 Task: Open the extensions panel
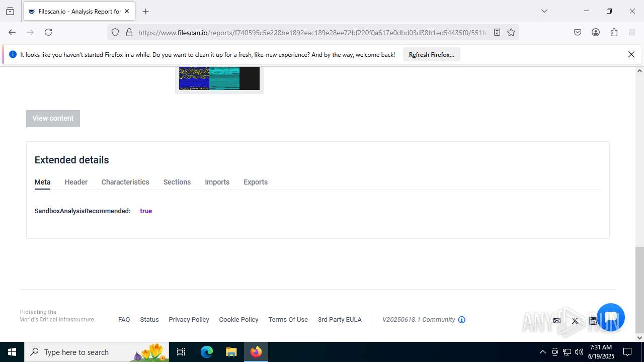tap(614, 32)
